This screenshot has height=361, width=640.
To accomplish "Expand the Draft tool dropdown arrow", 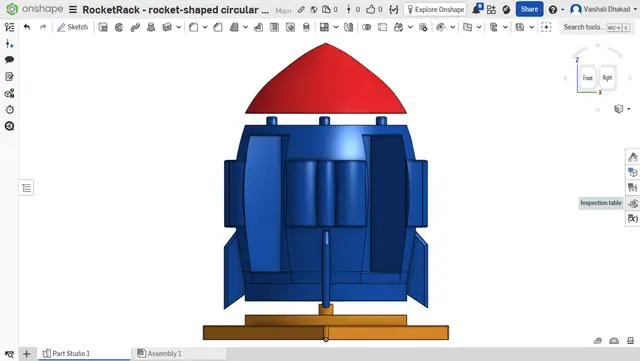I will pos(245,27).
